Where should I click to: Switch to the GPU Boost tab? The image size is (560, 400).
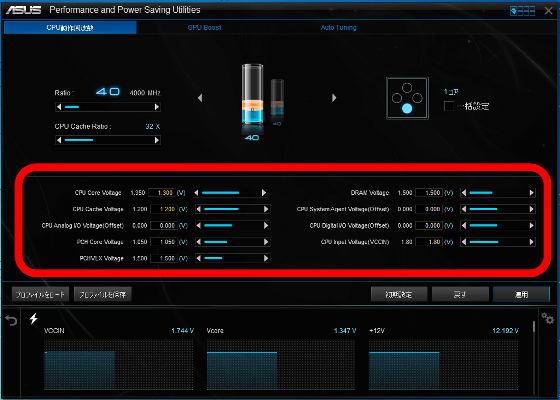pos(204,28)
